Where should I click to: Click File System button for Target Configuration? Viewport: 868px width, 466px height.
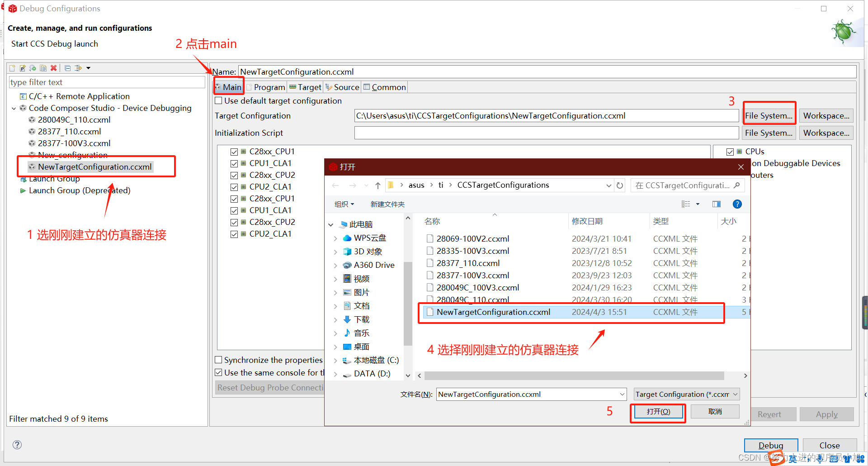tap(769, 116)
